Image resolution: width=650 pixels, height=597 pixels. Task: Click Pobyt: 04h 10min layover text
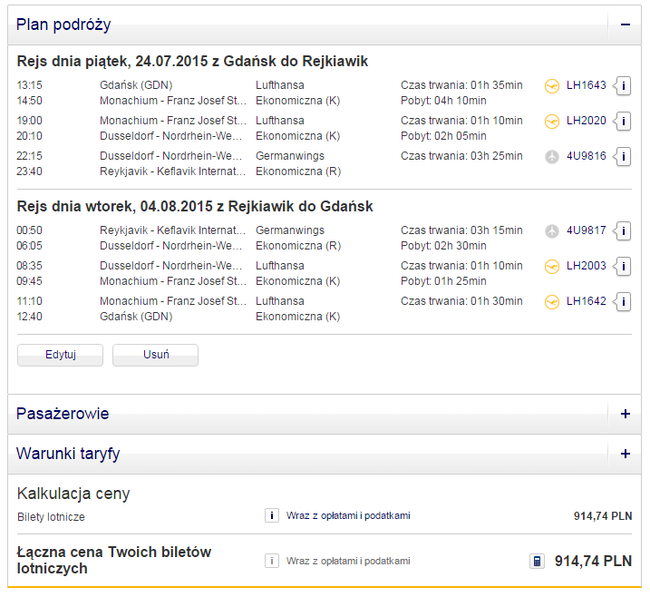[444, 101]
